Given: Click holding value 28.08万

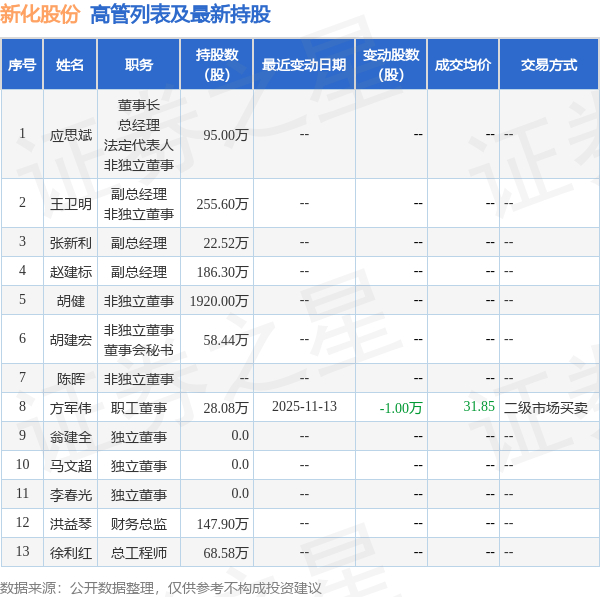Looking at the screenshot, I should [x=226, y=408].
